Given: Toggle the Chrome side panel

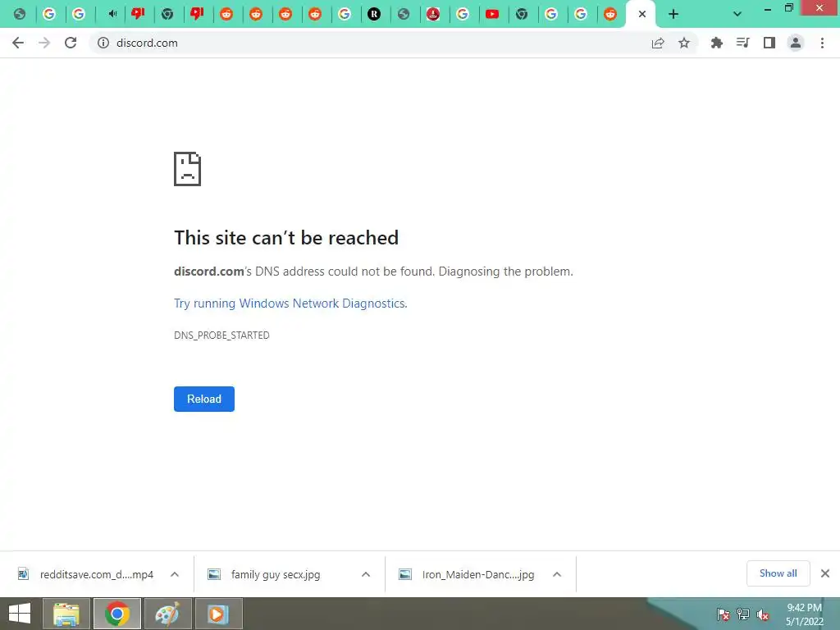Looking at the screenshot, I should coord(769,43).
